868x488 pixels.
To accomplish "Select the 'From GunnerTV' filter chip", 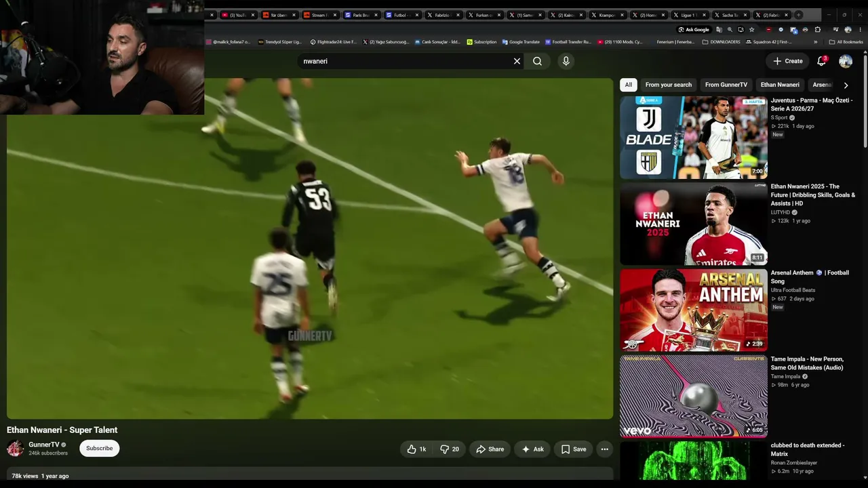I will coord(726,85).
